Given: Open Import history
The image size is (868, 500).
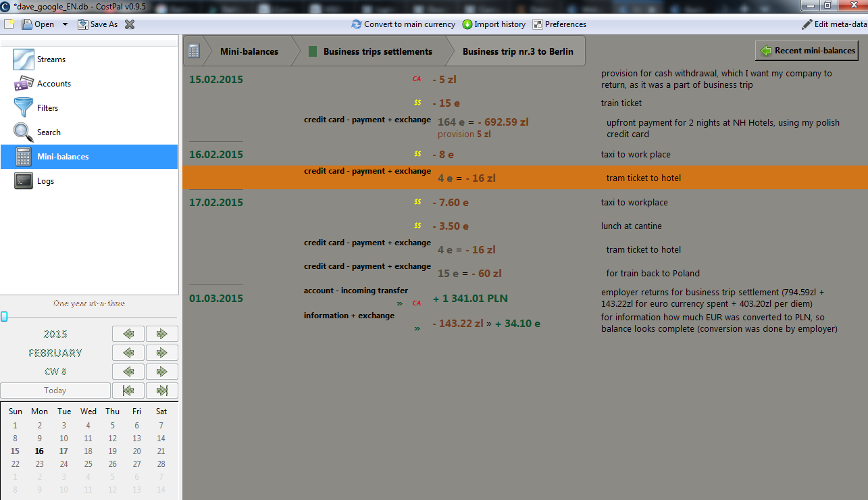Looking at the screenshot, I should (494, 24).
